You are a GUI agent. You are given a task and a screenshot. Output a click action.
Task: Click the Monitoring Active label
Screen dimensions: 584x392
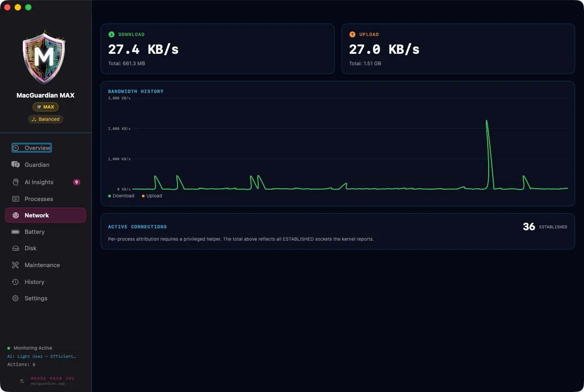(33, 348)
